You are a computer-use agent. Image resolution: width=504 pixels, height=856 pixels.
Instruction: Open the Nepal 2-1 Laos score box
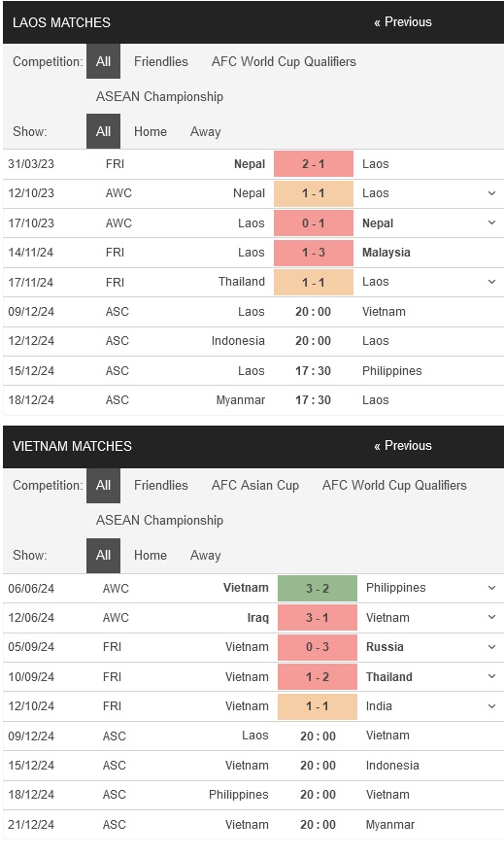314,164
